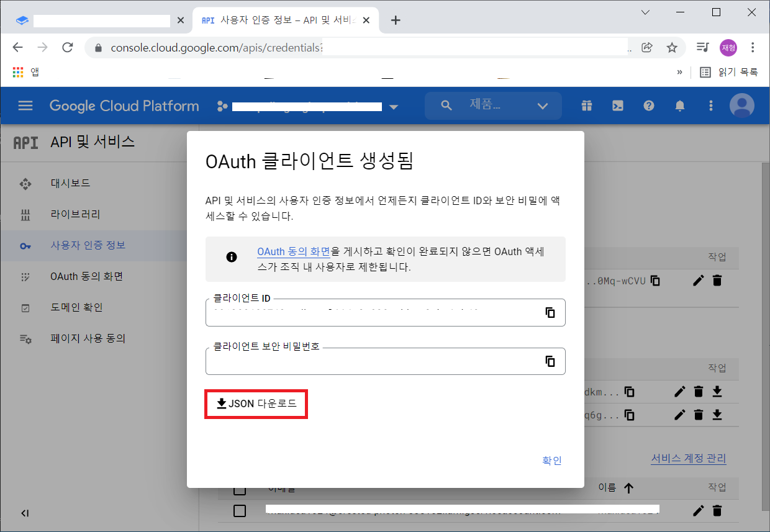Reload the current page

point(68,47)
